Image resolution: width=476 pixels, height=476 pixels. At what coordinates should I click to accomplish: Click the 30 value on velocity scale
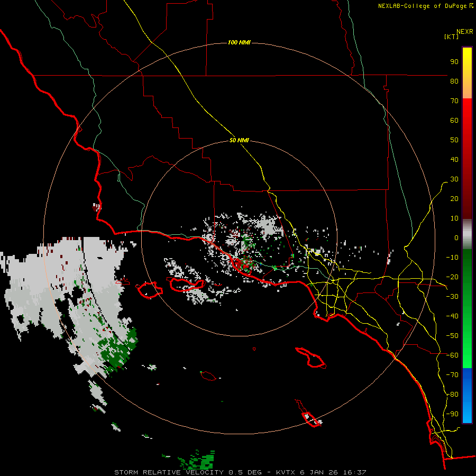(454, 179)
